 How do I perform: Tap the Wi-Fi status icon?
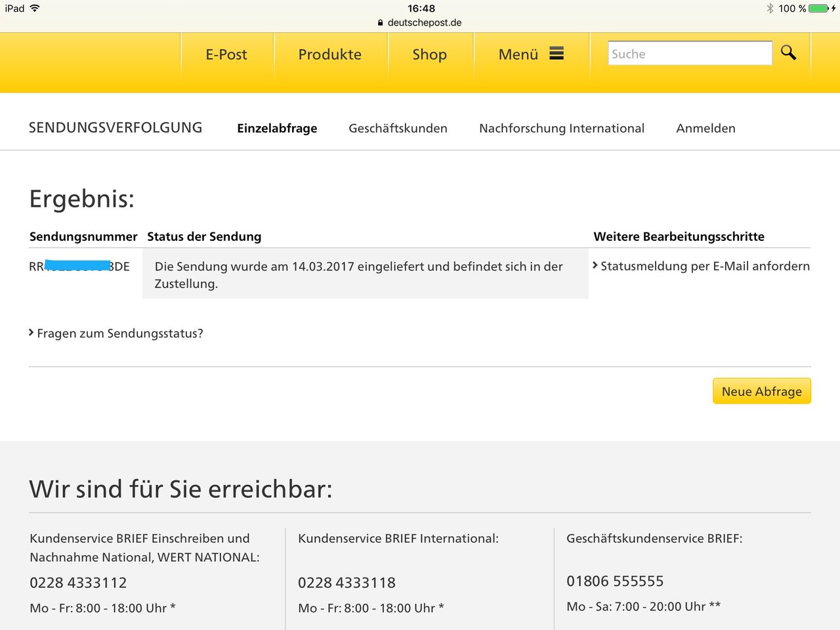click(x=35, y=8)
